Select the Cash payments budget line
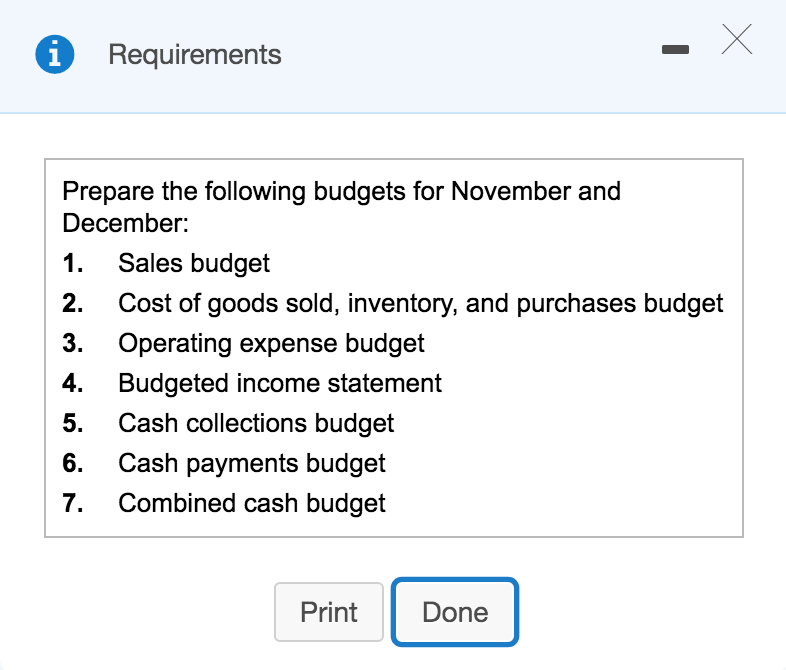 click(252, 463)
